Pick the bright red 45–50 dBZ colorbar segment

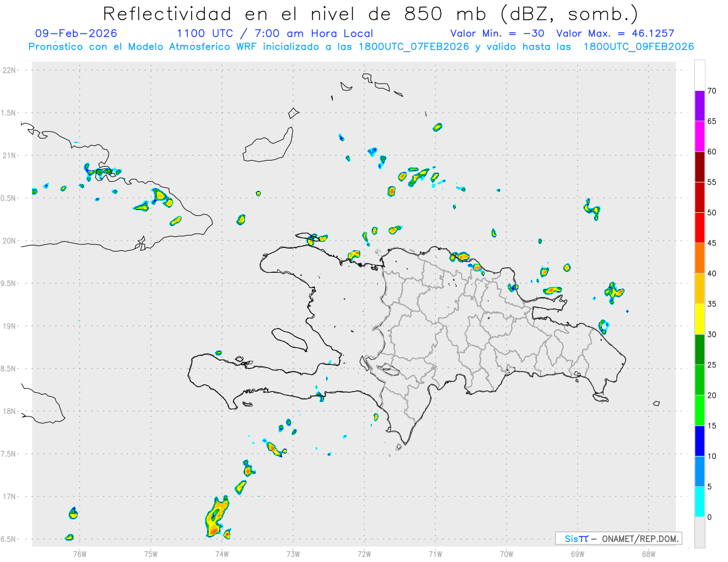pos(699,227)
